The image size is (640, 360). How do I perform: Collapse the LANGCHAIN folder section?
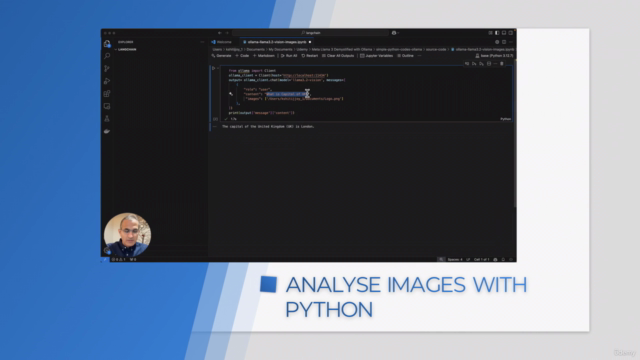tap(127, 49)
